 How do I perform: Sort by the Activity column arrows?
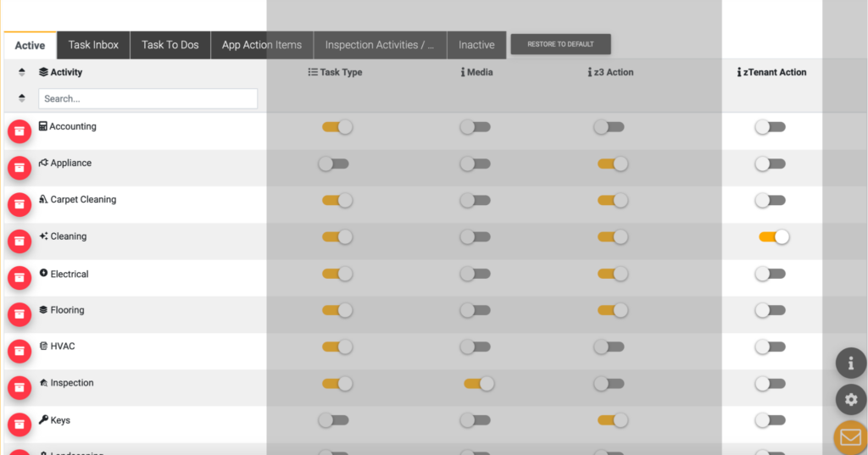pyautogui.click(x=21, y=72)
